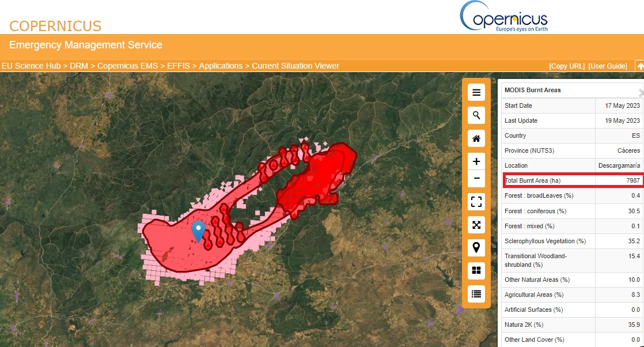Click the Other Natural Areas value 10.0
Screen dimensions: 644x347
634,280
